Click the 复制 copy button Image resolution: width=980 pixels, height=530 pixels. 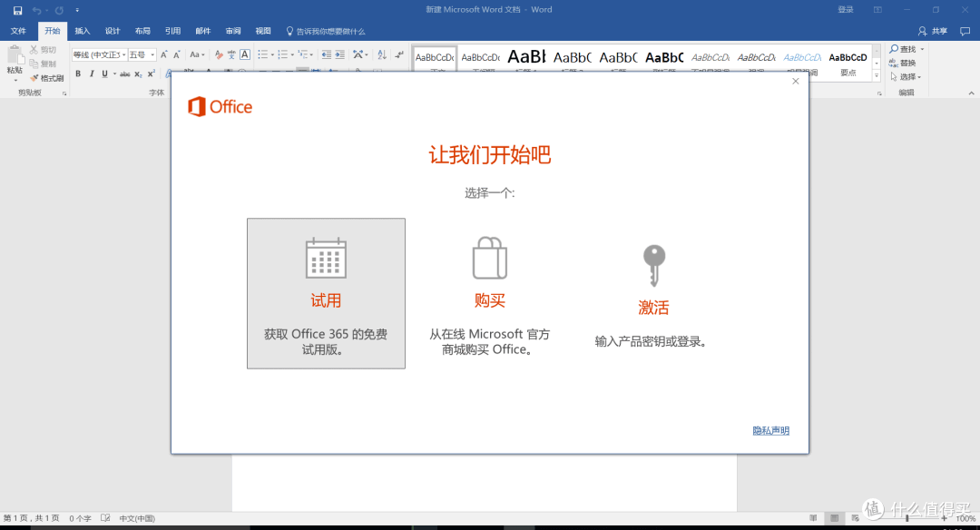[x=44, y=64]
